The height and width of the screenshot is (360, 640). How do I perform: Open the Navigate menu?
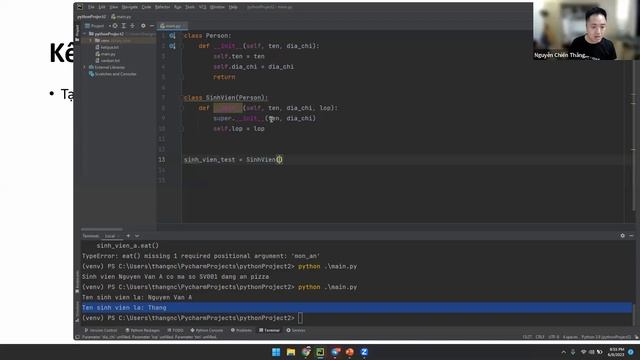tap(129, 7)
